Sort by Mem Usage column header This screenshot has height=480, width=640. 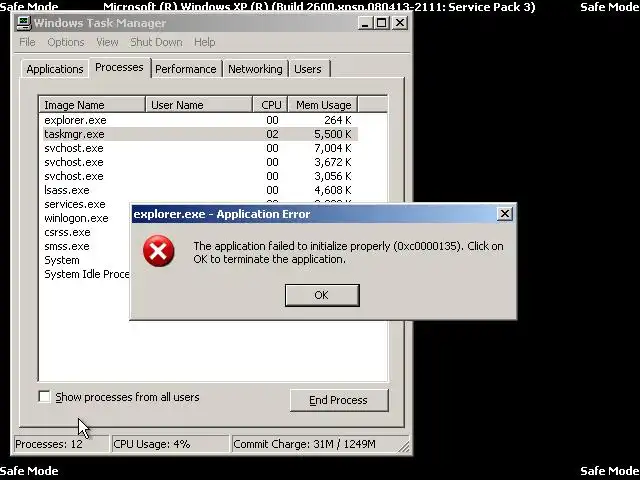tap(323, 105)
